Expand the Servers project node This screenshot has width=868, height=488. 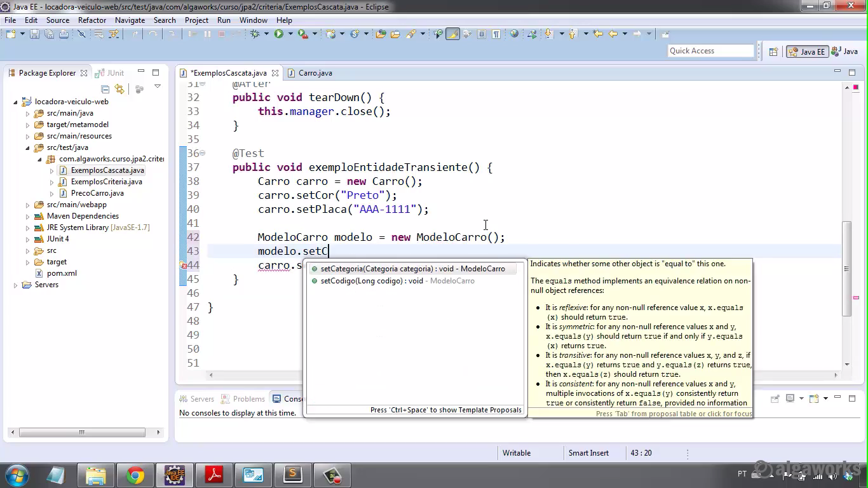click(x=16, y=285)
